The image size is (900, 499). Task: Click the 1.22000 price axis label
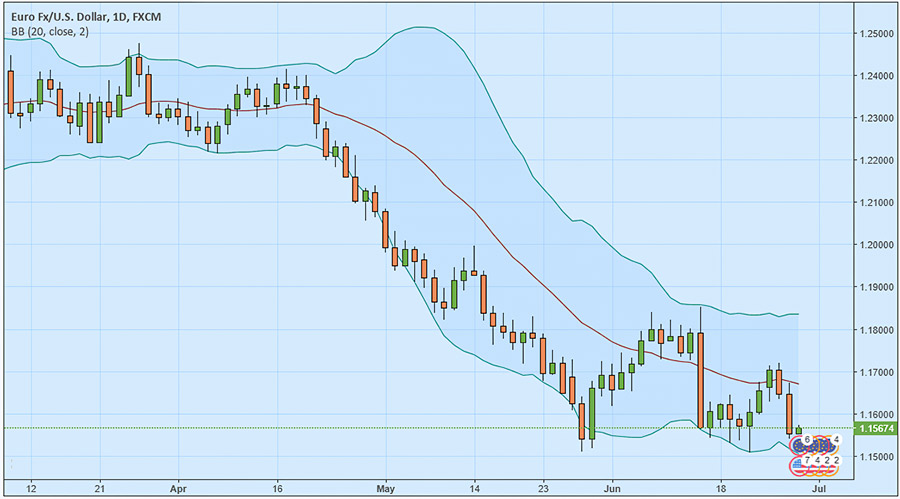pos(876,160)
